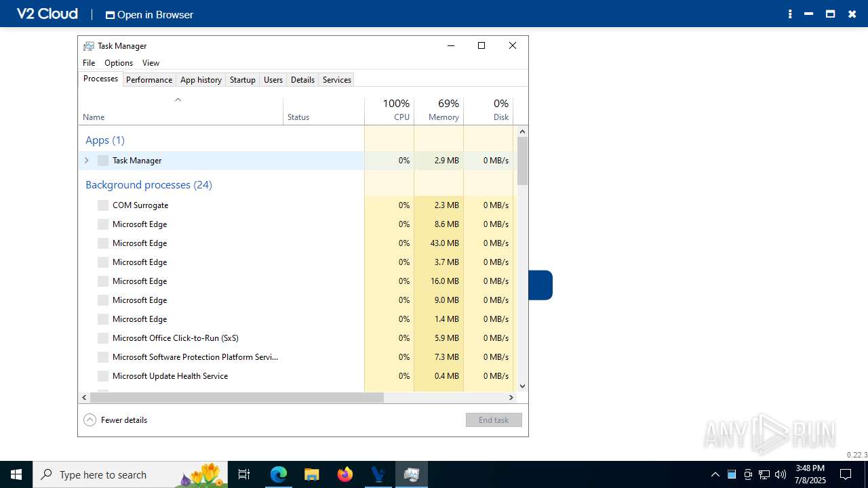Click the scroll right arrow
Screen dimensions: 868x488
pos(511,398)
